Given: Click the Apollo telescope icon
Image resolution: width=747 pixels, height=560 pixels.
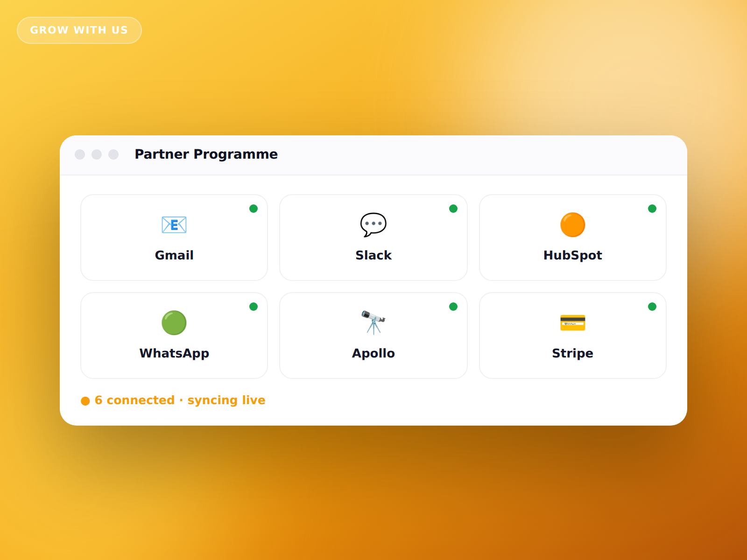Looking at the screenshot, I should [373, 323].
